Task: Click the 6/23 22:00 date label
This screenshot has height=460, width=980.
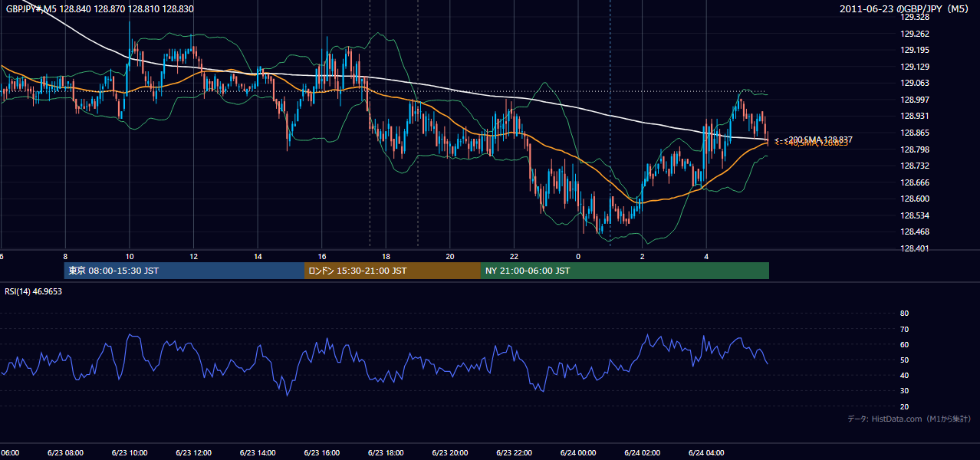Action: (x=513, y=453)
